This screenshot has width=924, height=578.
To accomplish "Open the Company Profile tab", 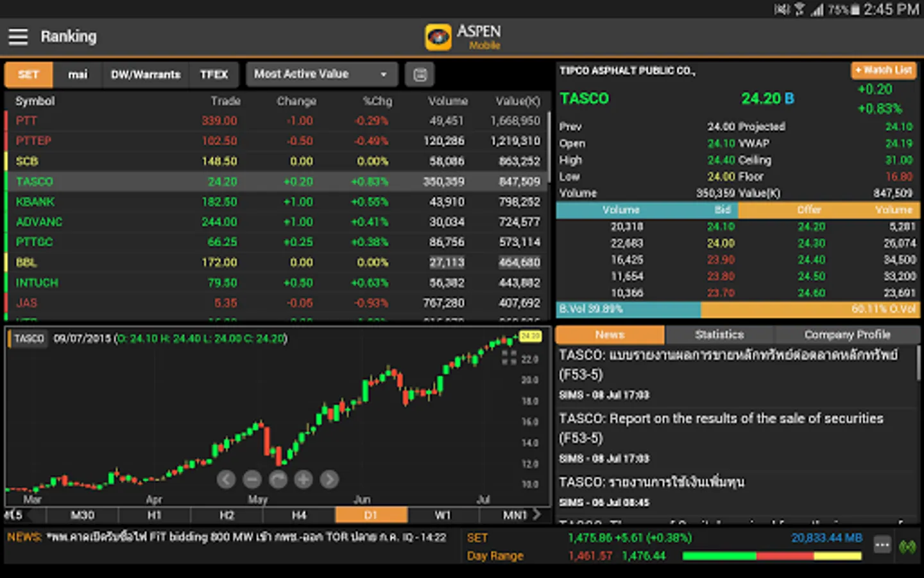I will [x=847, y=335].
